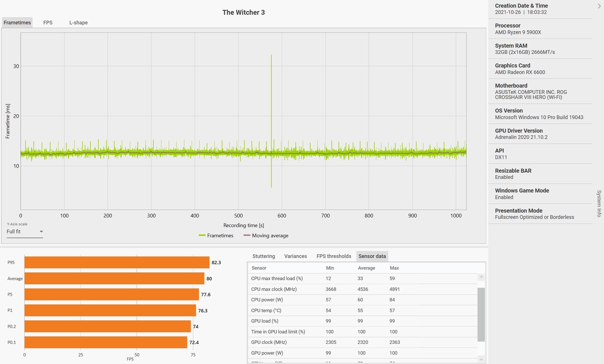Select the Sensor data tab
Viewport: 604px width, 364px height.
pyautogui.click(x=372, y=256)
